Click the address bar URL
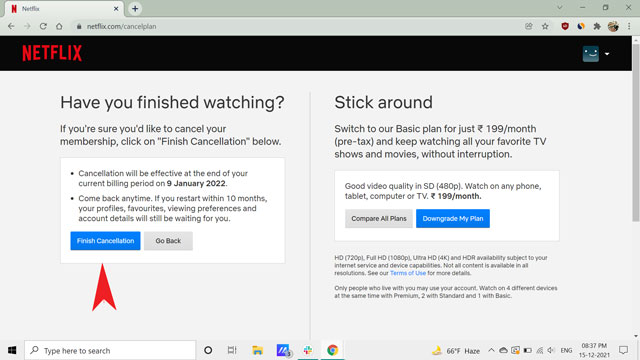The width and height of the screenshot is (640, 360). pos(121,26)
